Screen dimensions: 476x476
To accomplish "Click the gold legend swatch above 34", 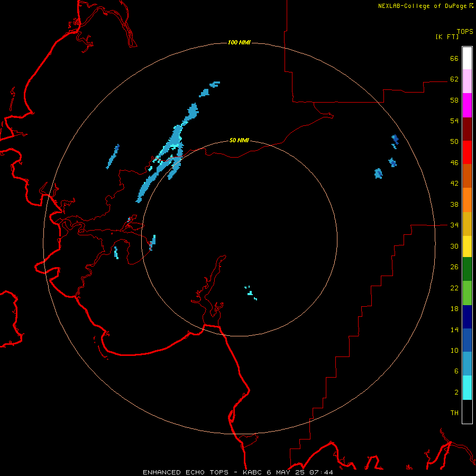I will pos(467,224).
